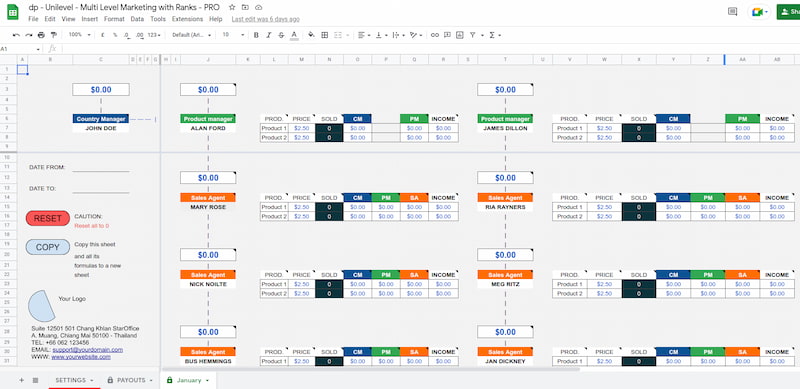Click Increase decimal places icon
Screen dimensions: 800x389
click(x=139, y=35)
